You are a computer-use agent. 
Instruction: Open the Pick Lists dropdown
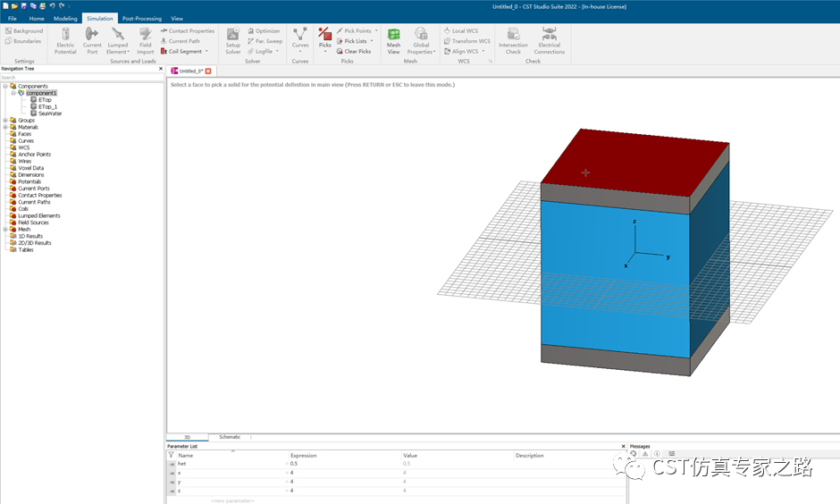pyautogui.click(x=372, y=41)
